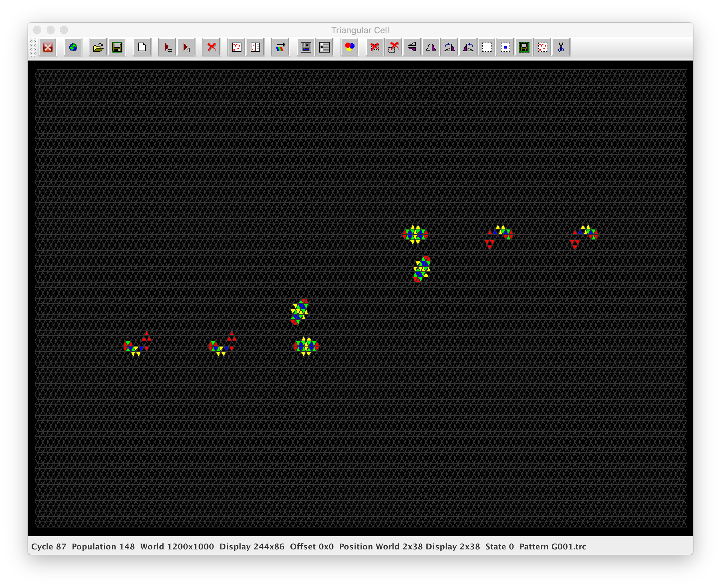The image size is (721, 588).
Task: Flip selection horizontally with mirror triangles icon
Action: (x=431, y=47)
